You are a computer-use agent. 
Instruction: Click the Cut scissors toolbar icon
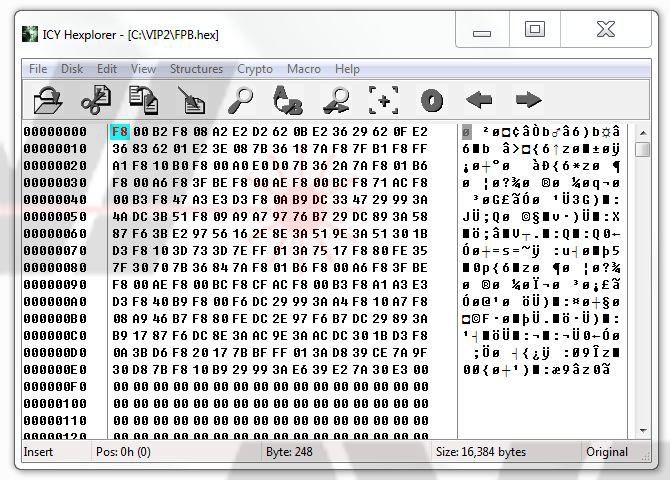pos(95,100)
